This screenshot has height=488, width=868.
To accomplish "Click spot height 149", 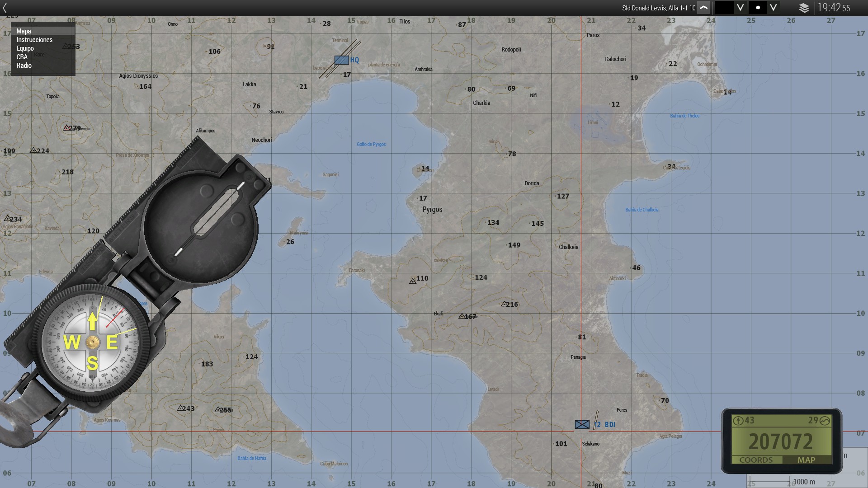I will click(x=514, y=245).
